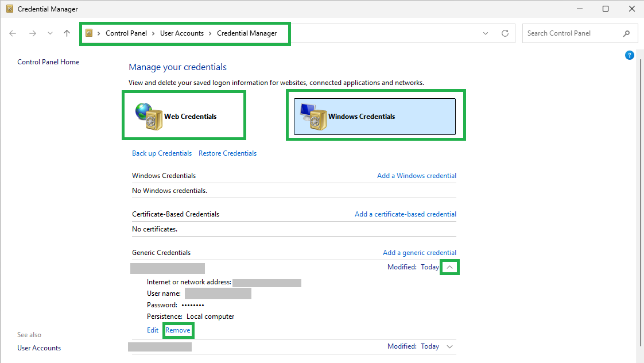Edit the expanded generic credential
This screenshot has width=644, height=363.
pyautogui.click(x=152, y=330)
